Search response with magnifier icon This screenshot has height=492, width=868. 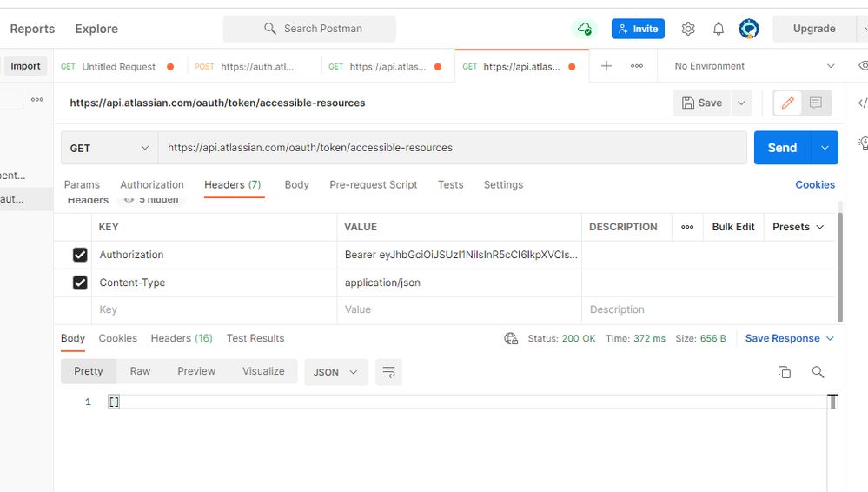[x=818, y=372]
